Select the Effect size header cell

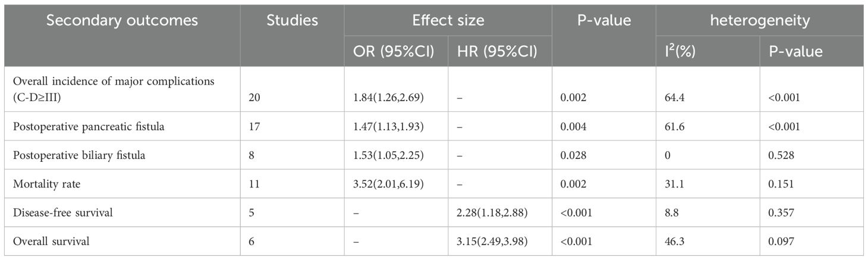coord(448,20)
